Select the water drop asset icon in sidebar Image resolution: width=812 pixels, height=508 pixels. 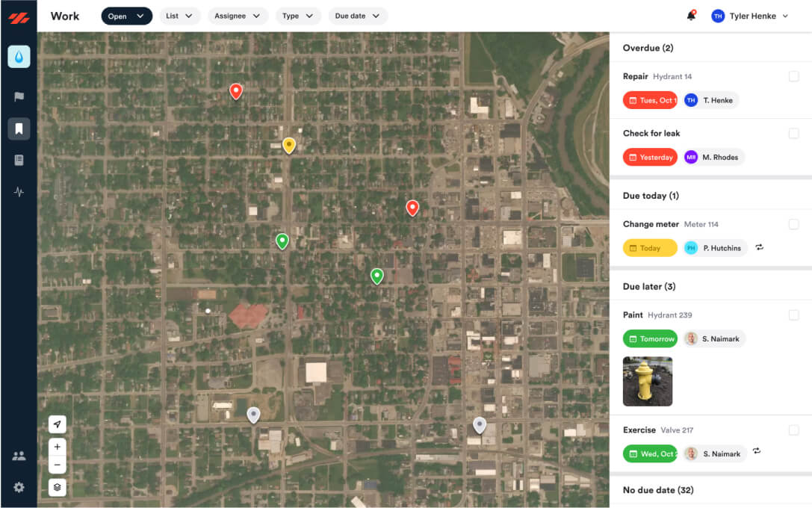pyautogui.click(x=19, y=56)
